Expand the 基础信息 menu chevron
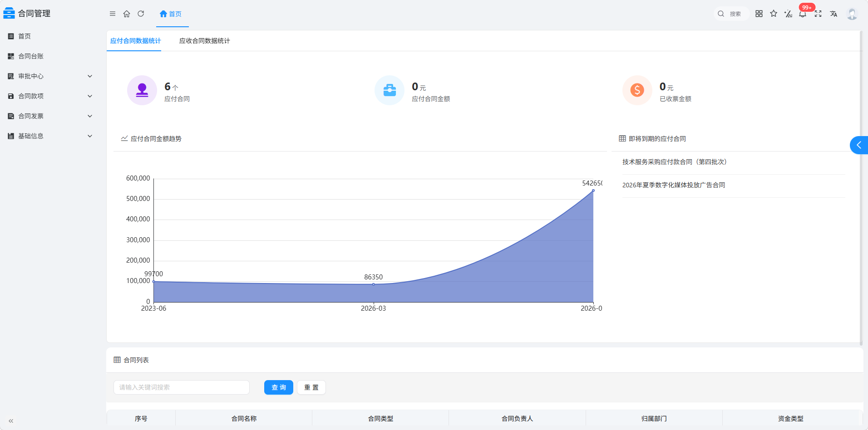This screenshot has width=868, height=430. point(90,136)
